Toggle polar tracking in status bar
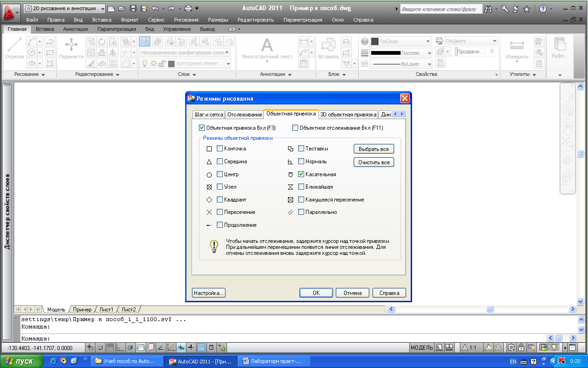This screenshot has height=368, width=588. pyautogui.click(x=130, y=347)
